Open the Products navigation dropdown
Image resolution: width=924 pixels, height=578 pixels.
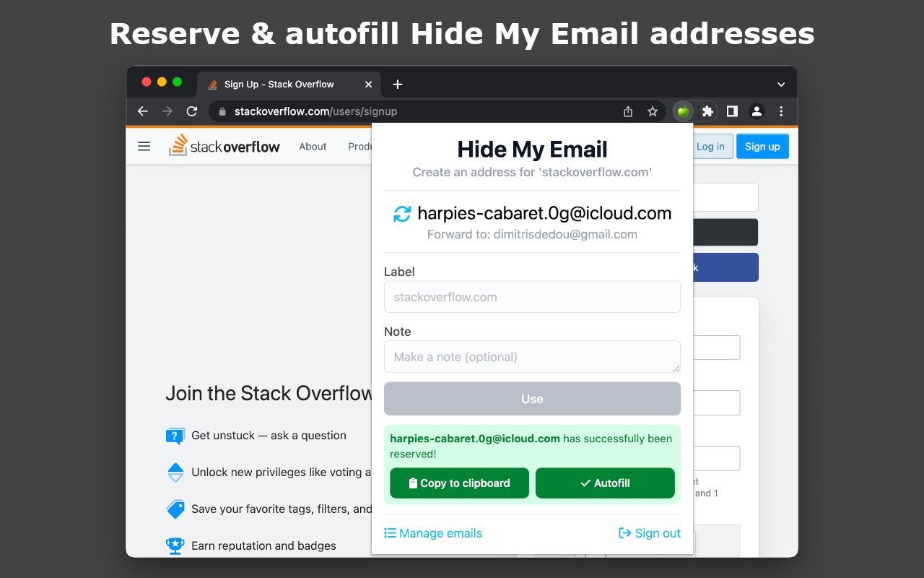click(x=362, y=146)
